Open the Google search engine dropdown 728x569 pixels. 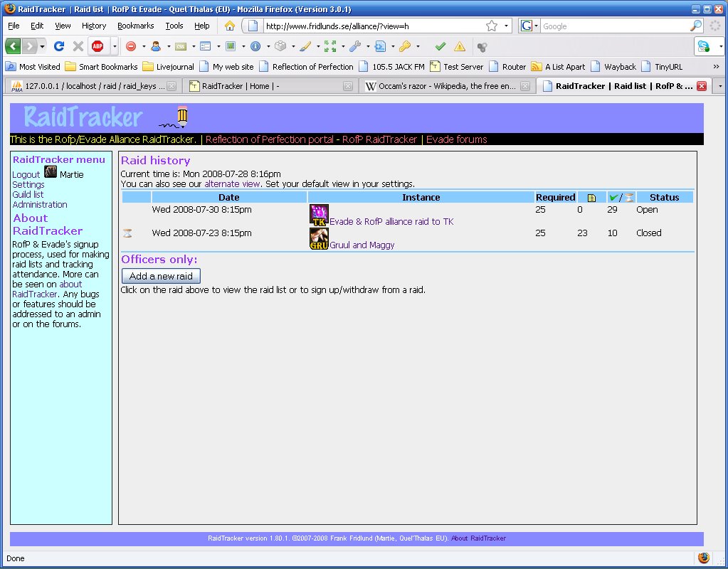529,26
